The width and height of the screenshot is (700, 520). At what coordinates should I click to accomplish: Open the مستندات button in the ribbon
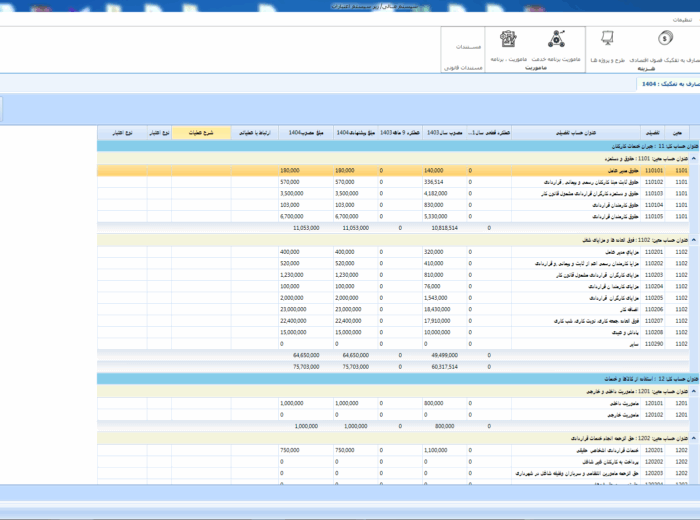pyautogui.click(x=468, y=47)
